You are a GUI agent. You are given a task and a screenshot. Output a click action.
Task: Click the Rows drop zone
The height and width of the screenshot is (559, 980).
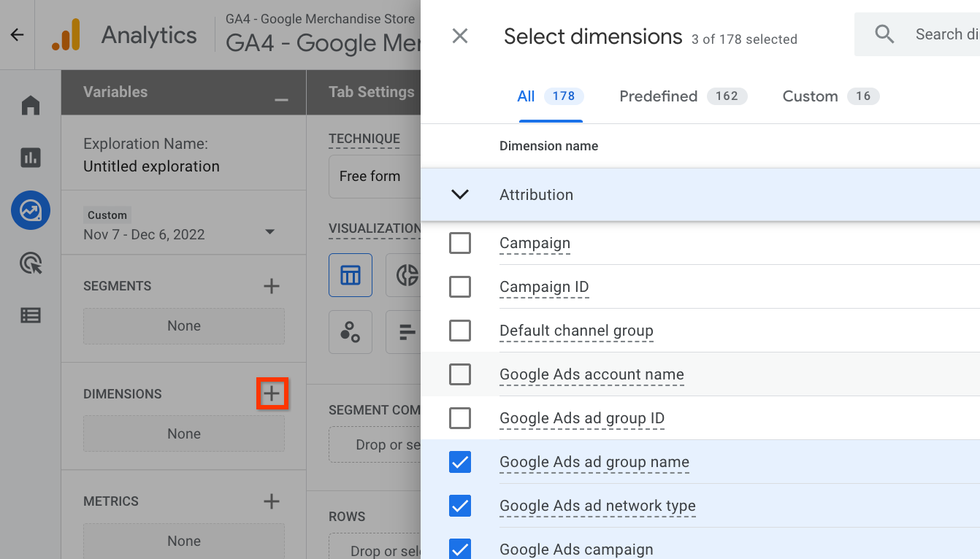click(x=375, y=547)
